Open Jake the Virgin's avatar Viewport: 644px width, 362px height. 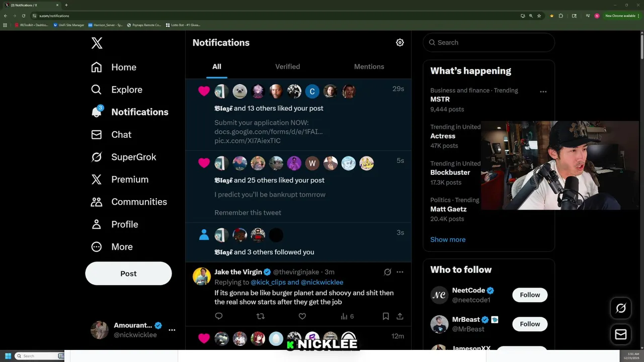tap(202, 277)
